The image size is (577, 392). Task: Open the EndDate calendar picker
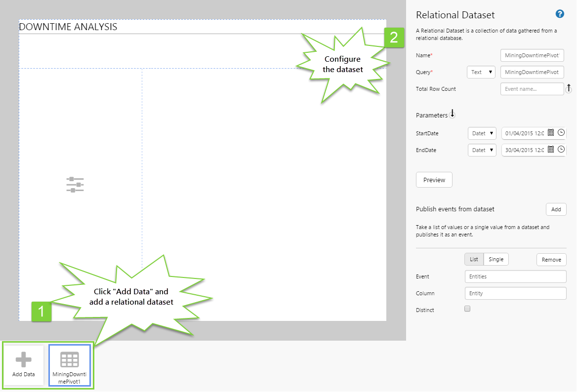[551, 150]
